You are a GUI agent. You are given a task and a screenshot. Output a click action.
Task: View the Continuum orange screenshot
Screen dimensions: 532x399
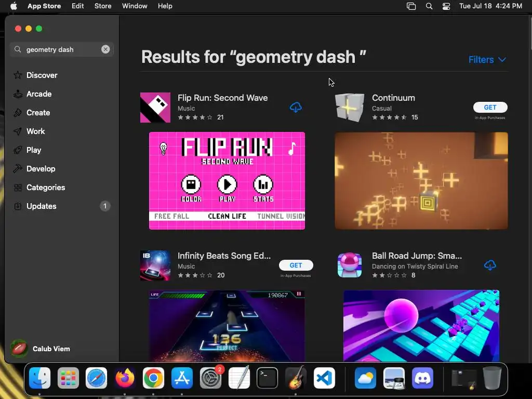tap(421, 181)
